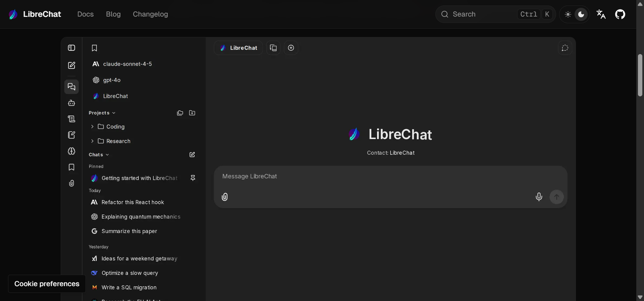The width and height of the screenshot is (644, 301).
Task: Collapse the sidebar with the panel icon
Action: coord(72,48)
